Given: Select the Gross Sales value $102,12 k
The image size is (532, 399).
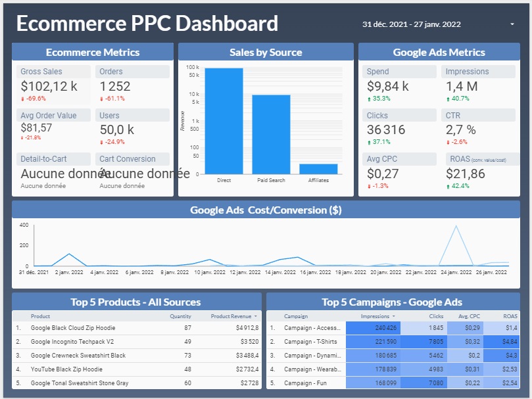Looking at the screenshot, I should [49, 86].
